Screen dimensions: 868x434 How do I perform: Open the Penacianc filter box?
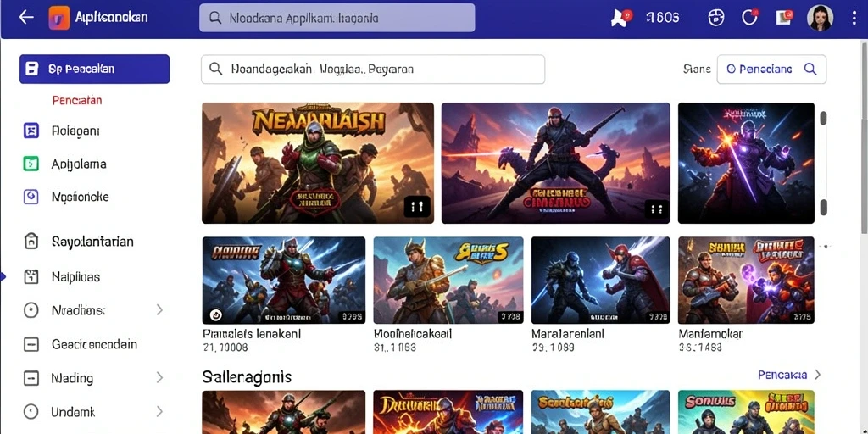point(771,70)
